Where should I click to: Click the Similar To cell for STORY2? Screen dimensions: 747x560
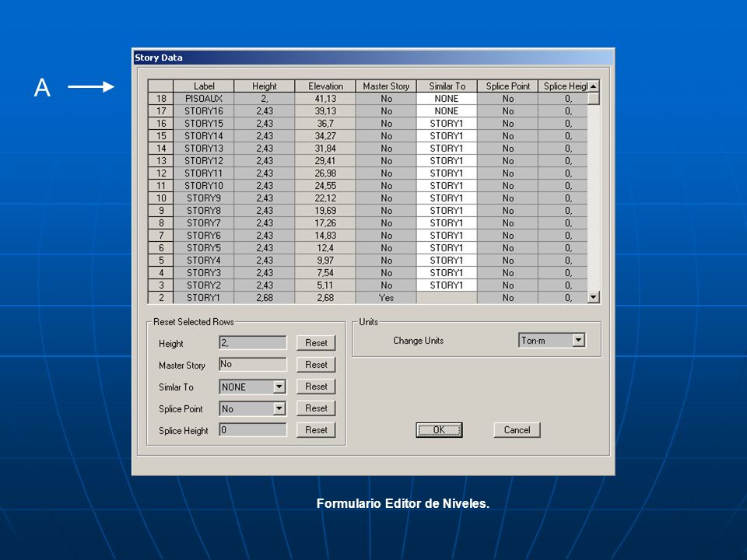pos(447,285)
